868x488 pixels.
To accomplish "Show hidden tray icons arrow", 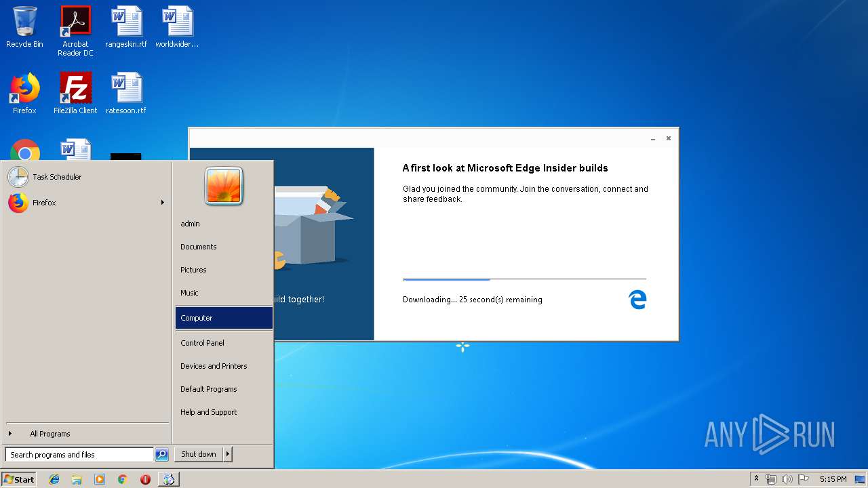I will (756, 479).
